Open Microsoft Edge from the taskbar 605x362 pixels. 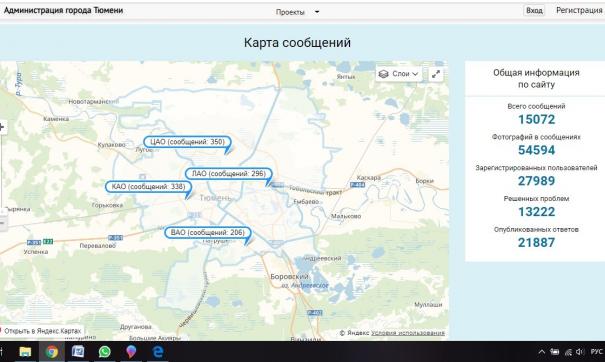click(x=158, y=352)
